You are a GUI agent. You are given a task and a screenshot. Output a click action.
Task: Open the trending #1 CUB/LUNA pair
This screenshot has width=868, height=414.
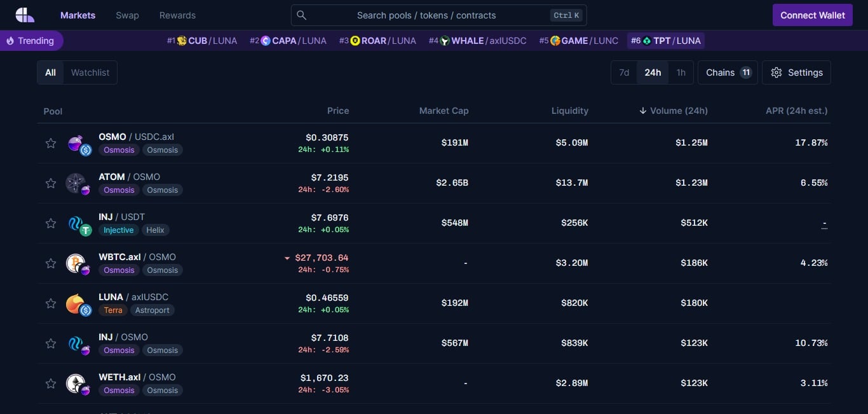click(x=202, y=40)
